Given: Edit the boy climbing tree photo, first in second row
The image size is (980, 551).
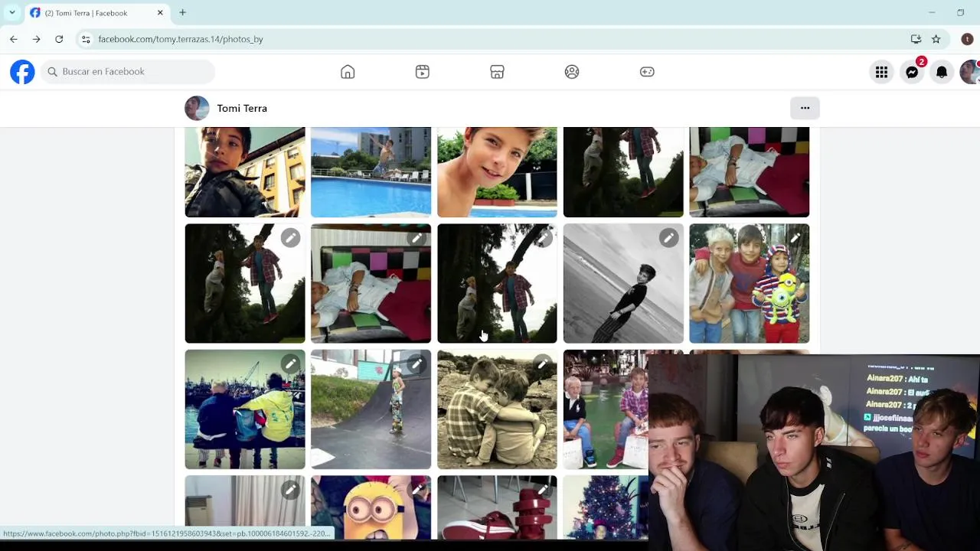Looking at the screenshot, I should (290, 238).
